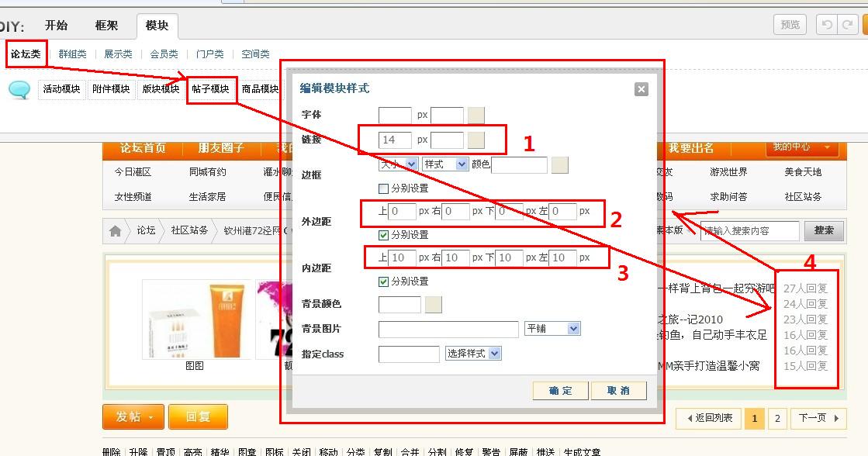
Task: Switch to the 框架 tab
Action: (x=106, y=26)
